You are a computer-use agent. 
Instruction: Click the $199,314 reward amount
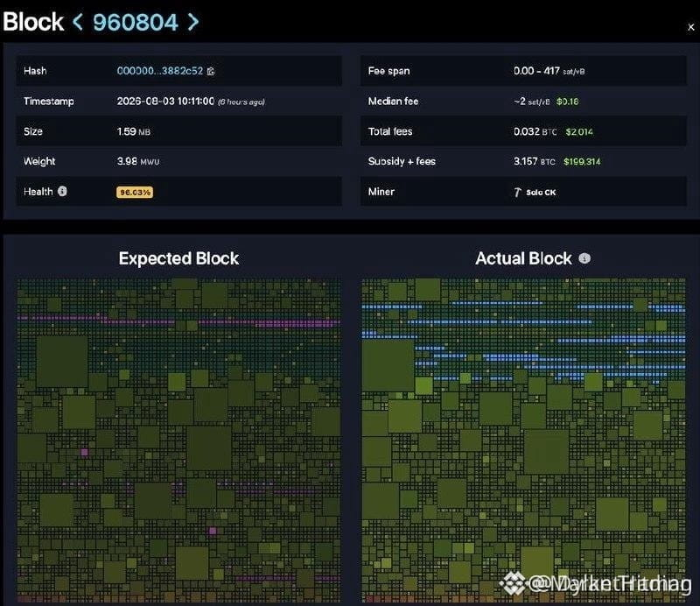582,161
